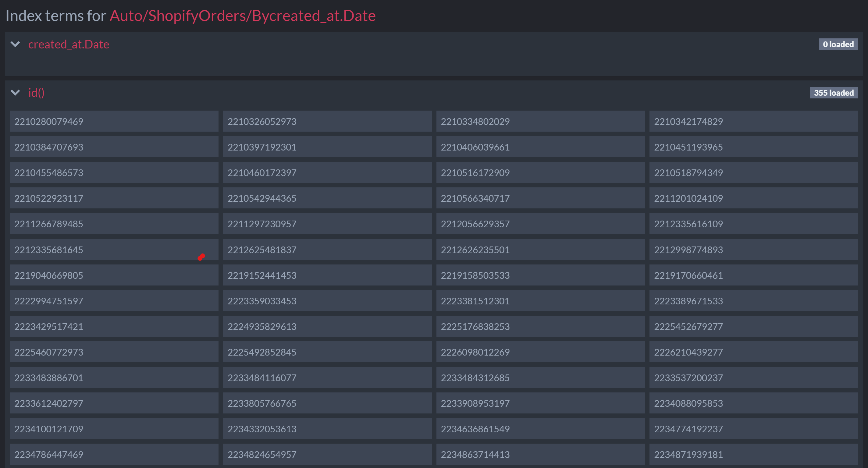Select term 2212626235501
The width and height of the screenshot is (868, 468).
point(540,250)
